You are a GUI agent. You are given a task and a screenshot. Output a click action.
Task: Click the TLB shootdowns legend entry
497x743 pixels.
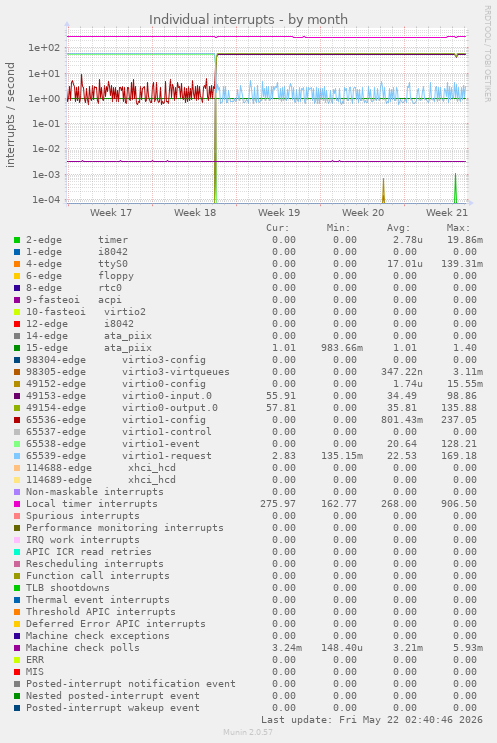(68, 588)
